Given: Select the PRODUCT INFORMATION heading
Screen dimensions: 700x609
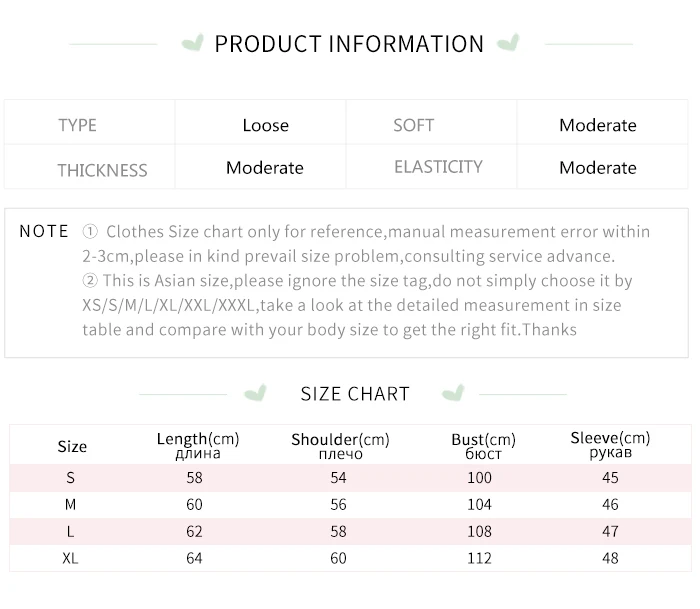Looking at the screenshot, I should tap(349, 44).
